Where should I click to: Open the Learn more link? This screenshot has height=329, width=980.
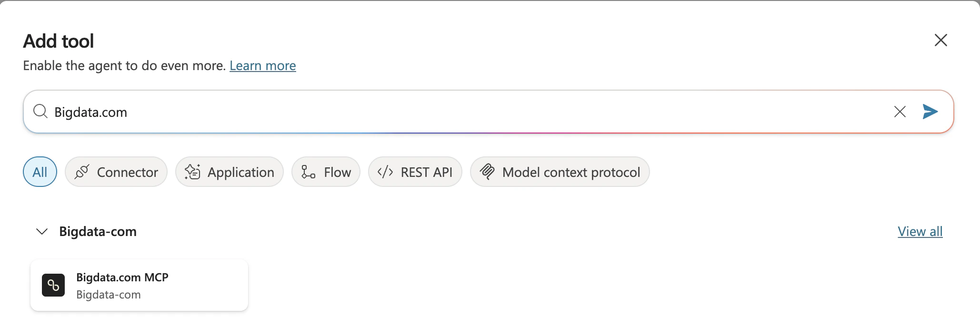pyautogui.click(x=263, y=65)
